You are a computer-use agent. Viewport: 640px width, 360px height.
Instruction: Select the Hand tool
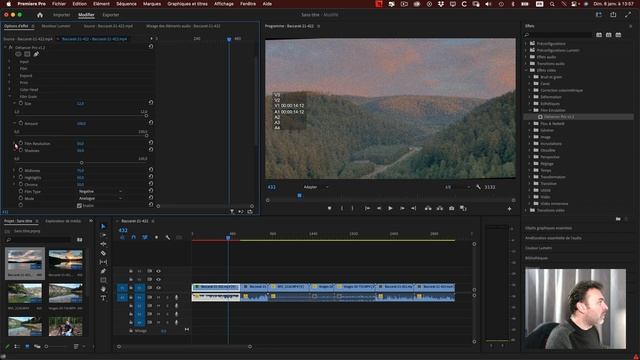(x=103, y=289)
